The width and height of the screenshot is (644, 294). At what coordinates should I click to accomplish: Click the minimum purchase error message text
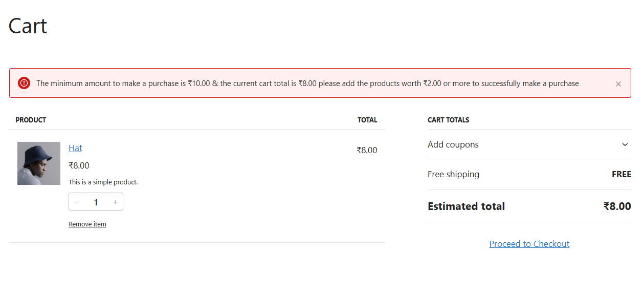point(307,83)
